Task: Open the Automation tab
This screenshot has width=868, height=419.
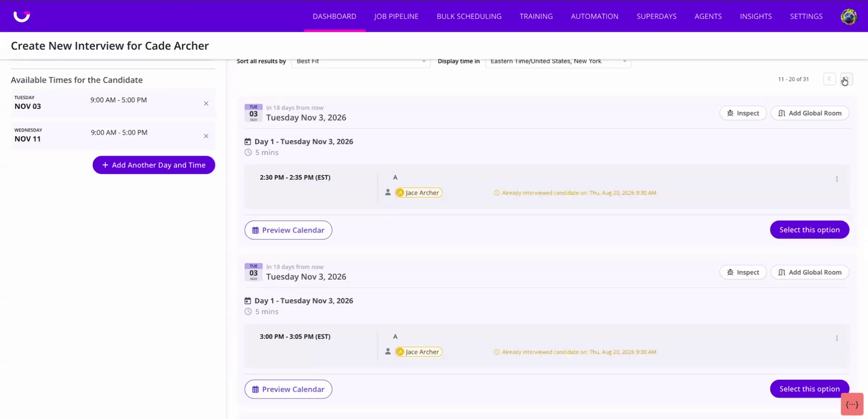Action: 594,16
